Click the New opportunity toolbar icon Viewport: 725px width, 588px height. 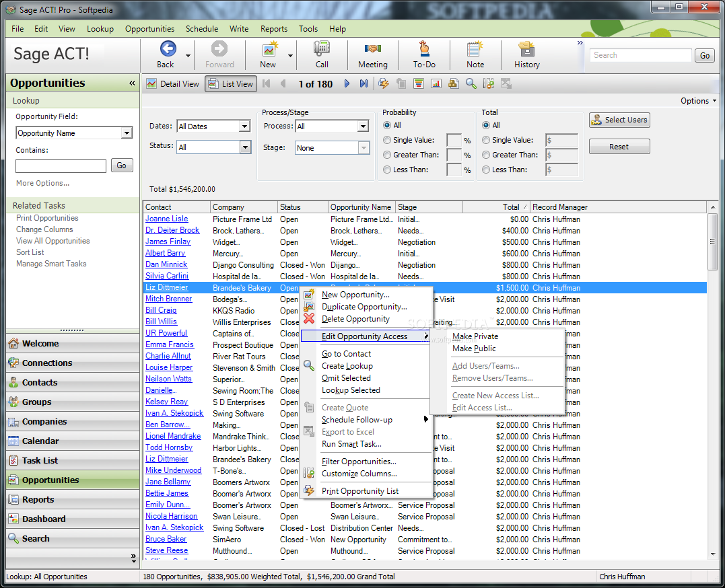[269, 49]
